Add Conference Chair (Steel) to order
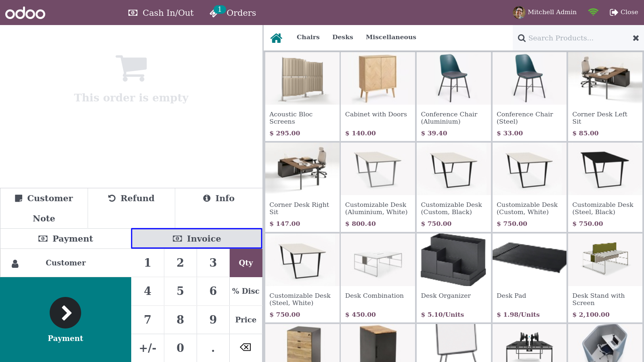This screenshot has height=362, width=644. (529, 97)
